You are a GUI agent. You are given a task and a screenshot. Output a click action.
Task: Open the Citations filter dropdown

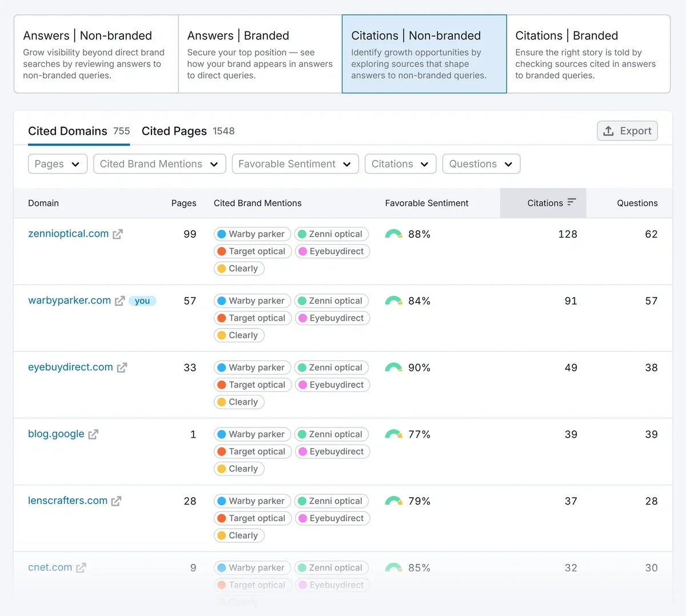point(400,164)
